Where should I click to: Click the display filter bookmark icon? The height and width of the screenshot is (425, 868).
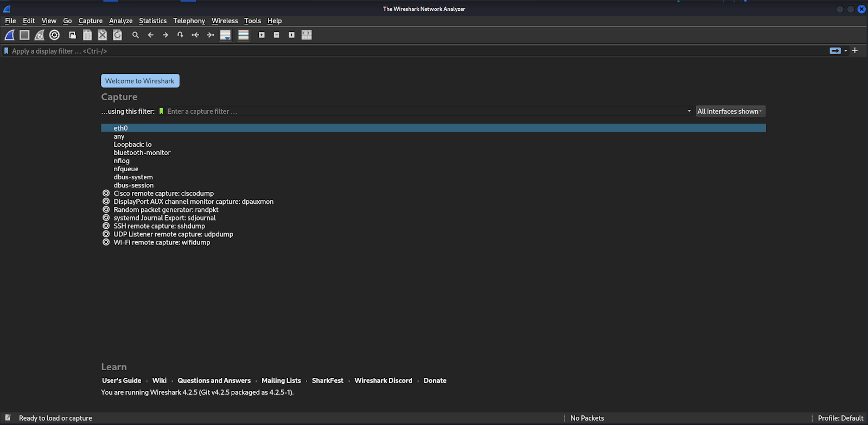tap(7, 51)
